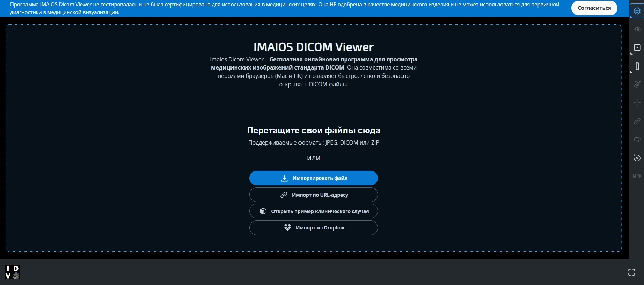Viewport: 644px width, 285px height.
Task: Toggle fullscreen via the corner brackets icon
Action: point(631,272)
